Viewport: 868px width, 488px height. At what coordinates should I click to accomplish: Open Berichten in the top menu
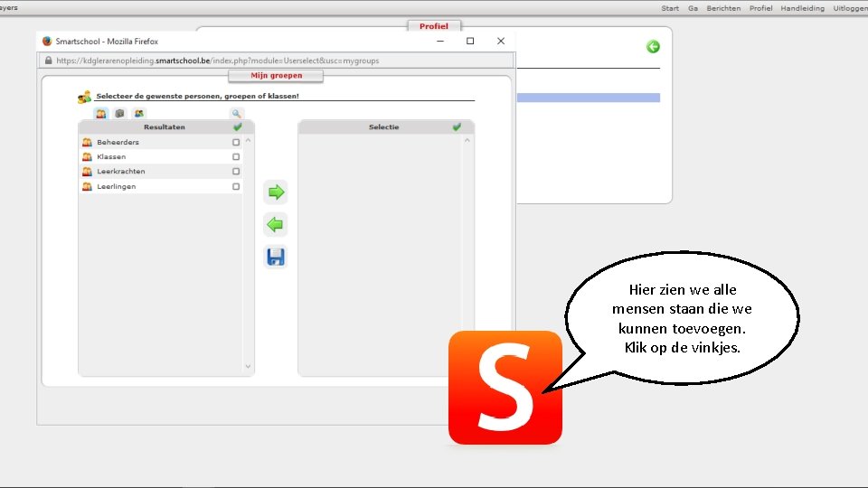tap(723, 8)
